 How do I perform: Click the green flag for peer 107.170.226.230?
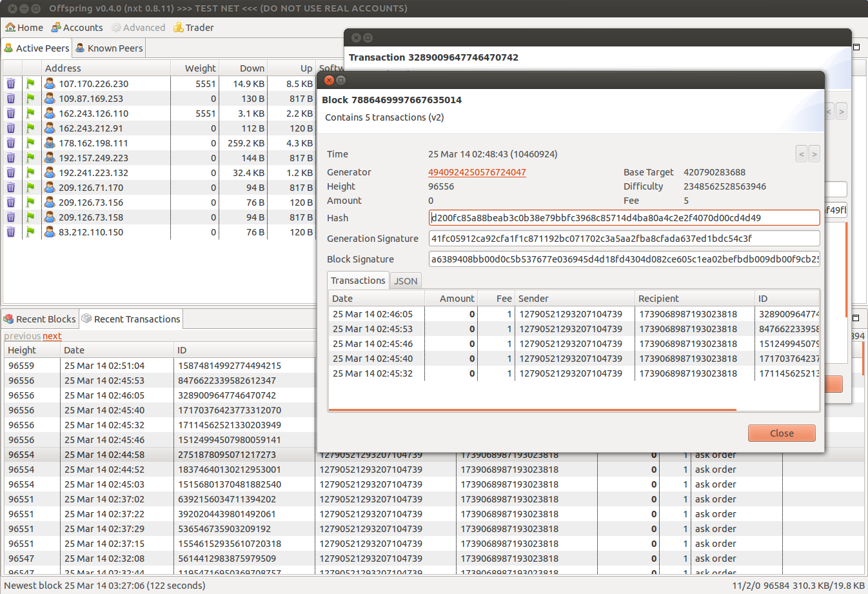pyautogui.click(x=30, y=84)
